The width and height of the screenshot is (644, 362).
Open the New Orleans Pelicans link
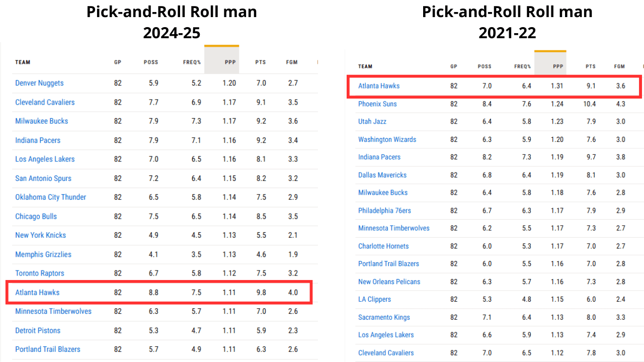(x=389, y=282)
